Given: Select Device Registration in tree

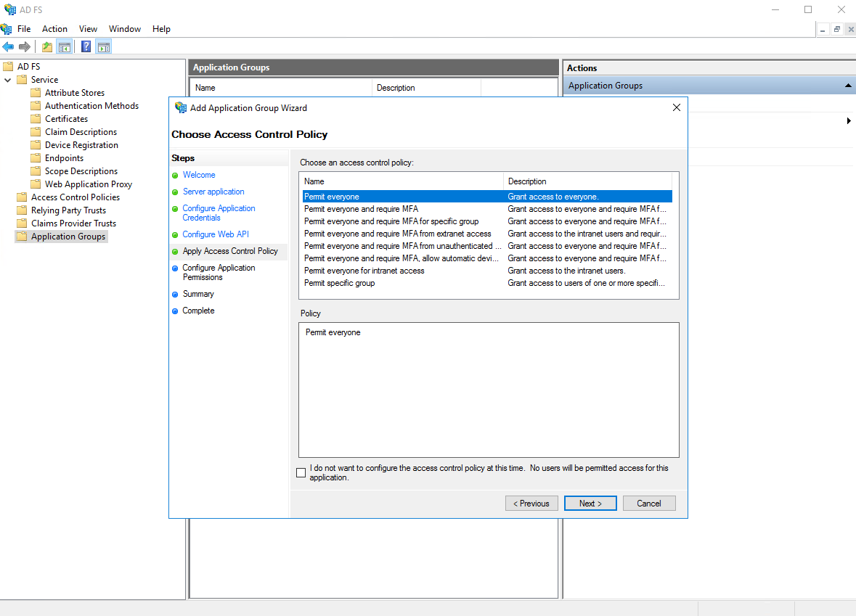Looking at the screenshot, I should coord(81,145).
